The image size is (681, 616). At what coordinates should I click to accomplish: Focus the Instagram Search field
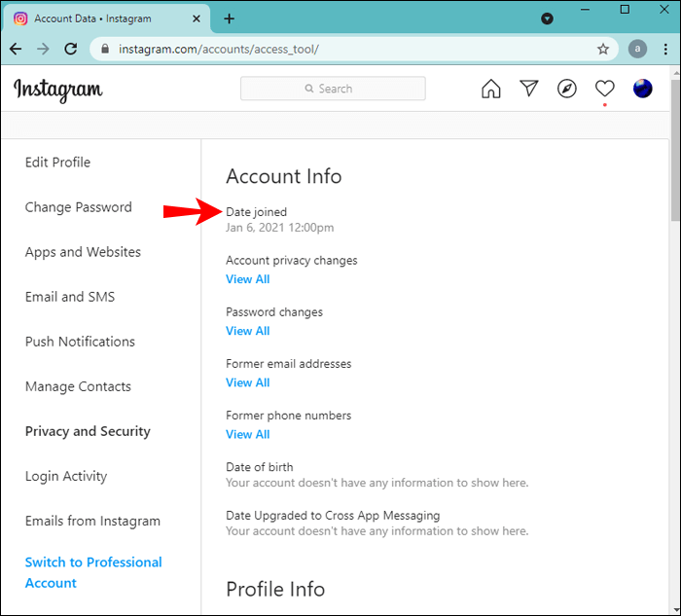point(333,89)
